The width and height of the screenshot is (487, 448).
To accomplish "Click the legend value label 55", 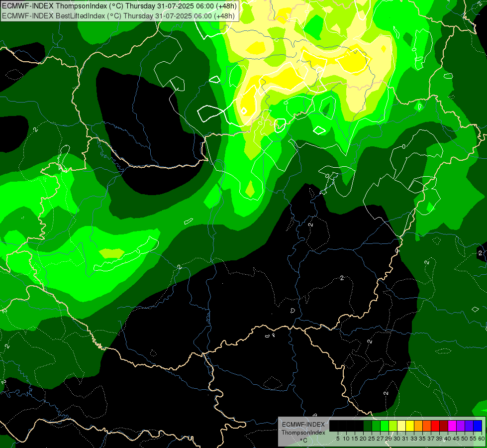I will (473, 439).
